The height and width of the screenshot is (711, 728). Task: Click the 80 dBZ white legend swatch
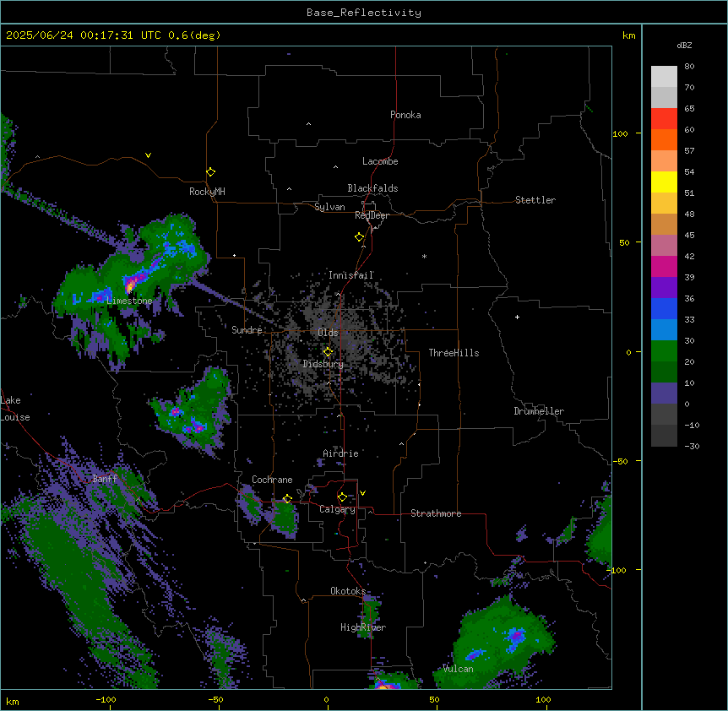click(664, 76)
